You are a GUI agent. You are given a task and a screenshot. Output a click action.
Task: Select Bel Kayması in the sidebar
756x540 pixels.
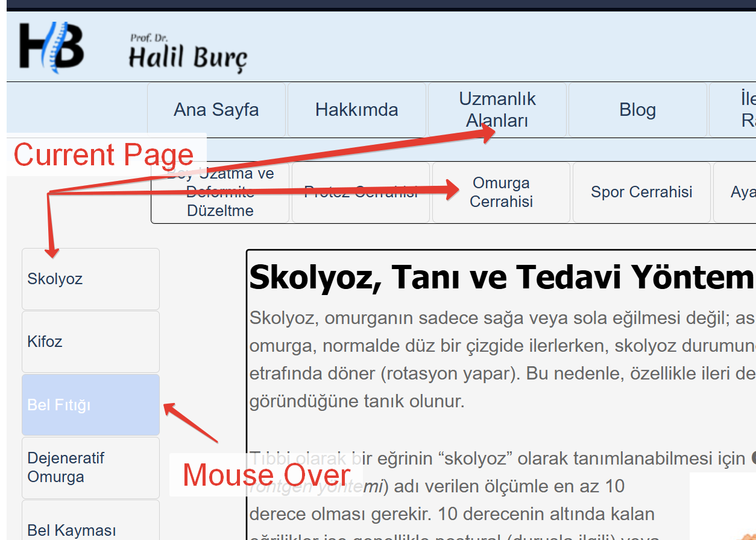click(x=90, y=525)
